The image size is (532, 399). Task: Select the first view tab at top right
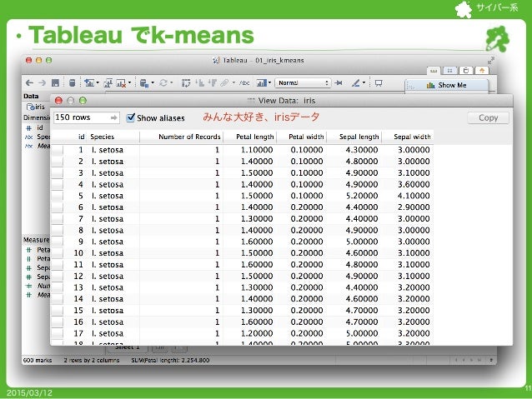(x=434, y=71)
